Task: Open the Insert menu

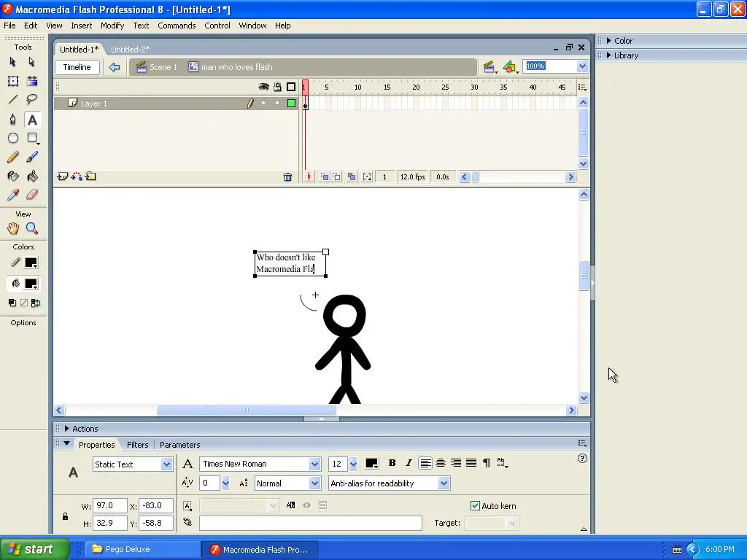Action: coord(82,26)
